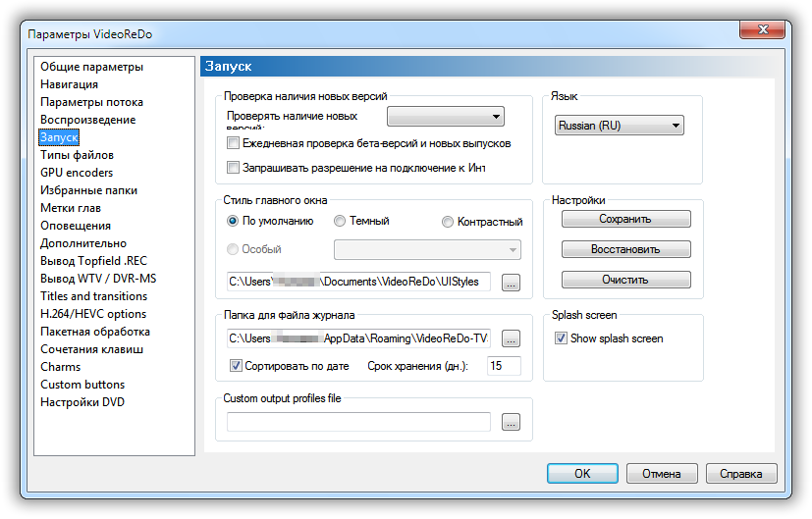
Task: Open the Charms settings page
Action: [61, 366]
